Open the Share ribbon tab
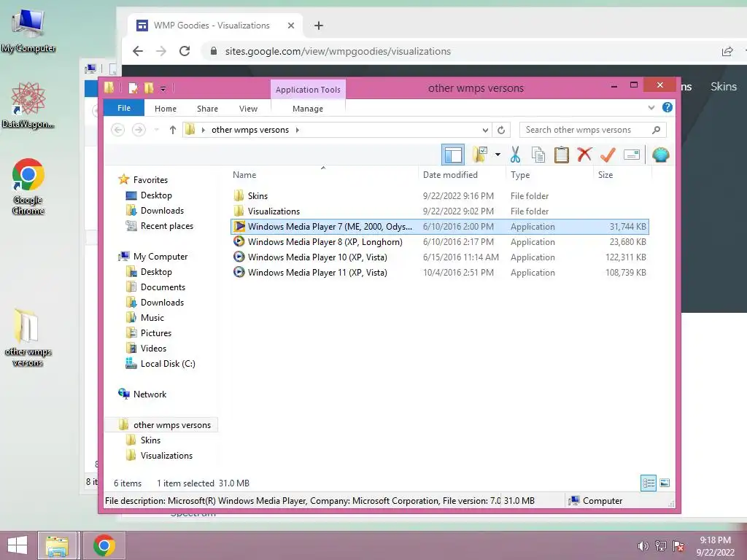747x560 pixels. [x=207, y=109]
